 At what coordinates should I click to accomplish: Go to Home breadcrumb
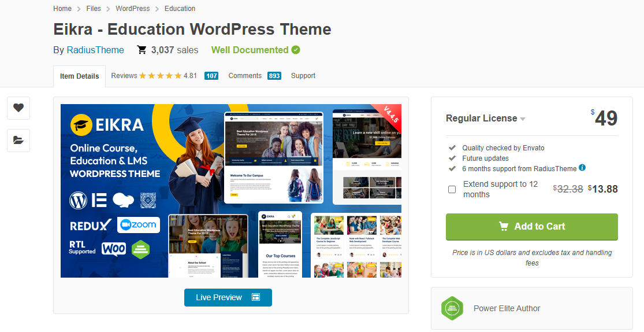62,9
